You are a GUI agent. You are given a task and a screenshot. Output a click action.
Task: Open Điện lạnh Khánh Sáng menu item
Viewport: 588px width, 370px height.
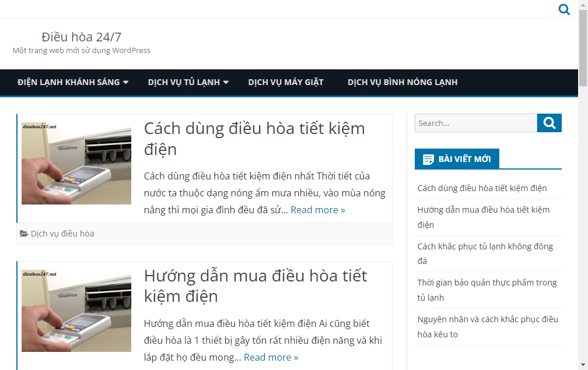(69, 82)
